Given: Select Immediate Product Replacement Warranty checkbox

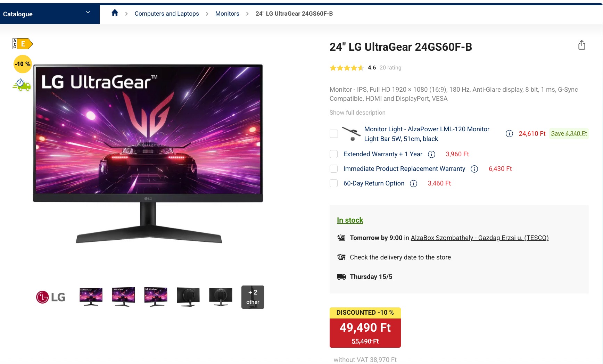Looking at the screenshot, I should pos(333,169).
